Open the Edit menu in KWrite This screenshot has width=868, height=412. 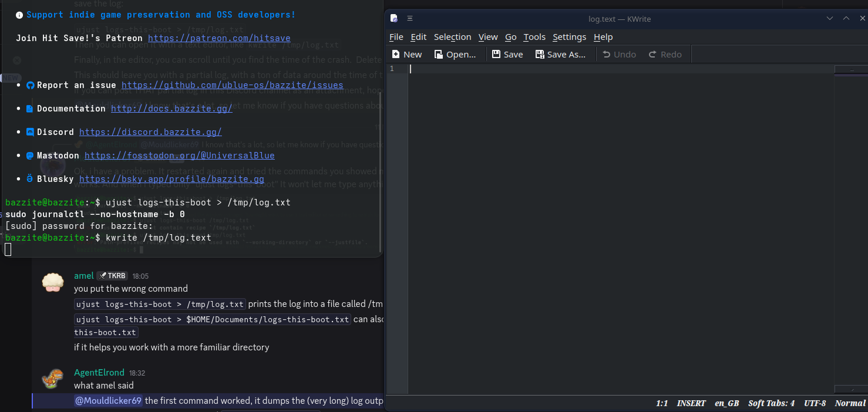point(418,37)
